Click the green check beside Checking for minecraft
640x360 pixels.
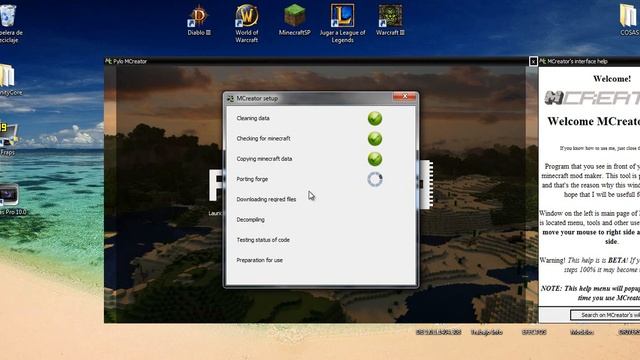[375, 139]
